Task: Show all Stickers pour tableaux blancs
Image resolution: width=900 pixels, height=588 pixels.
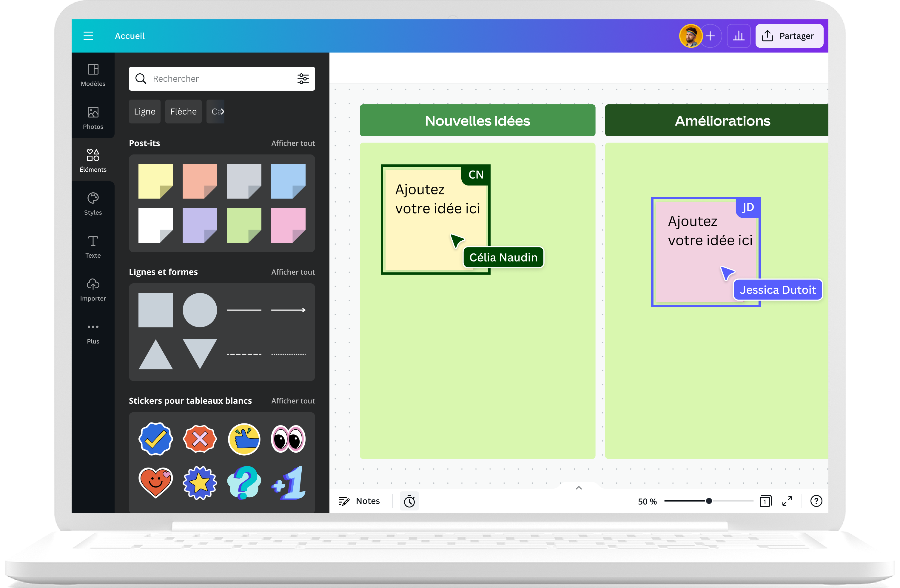Action: (x=293, y=400)
